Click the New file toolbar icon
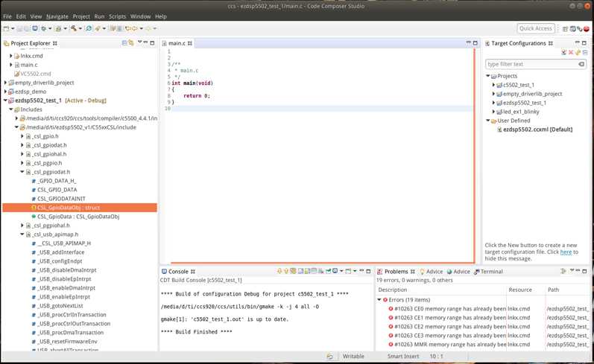594x364 pixels. (x=6, y=28)
